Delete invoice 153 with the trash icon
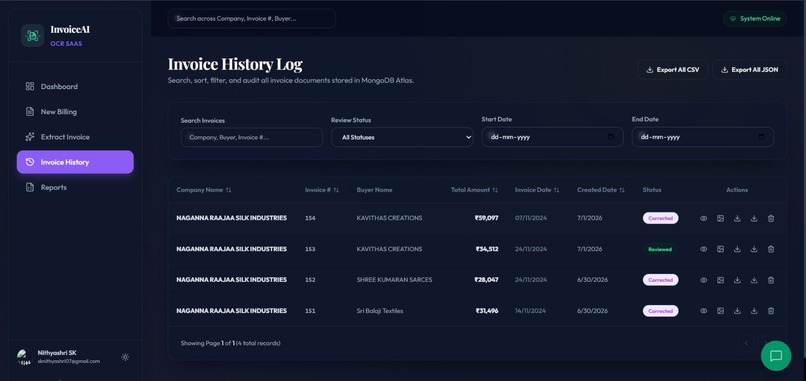The width and height of the screenshot is (806, 381). (x=771, y=249)
